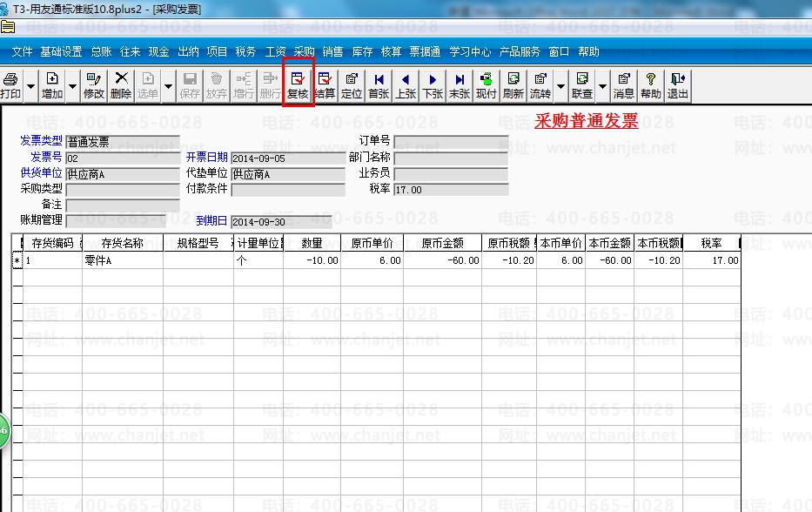Jump to next invoice with 下张
The width and height of the screenshot is (812, 512).
point(433,85)
